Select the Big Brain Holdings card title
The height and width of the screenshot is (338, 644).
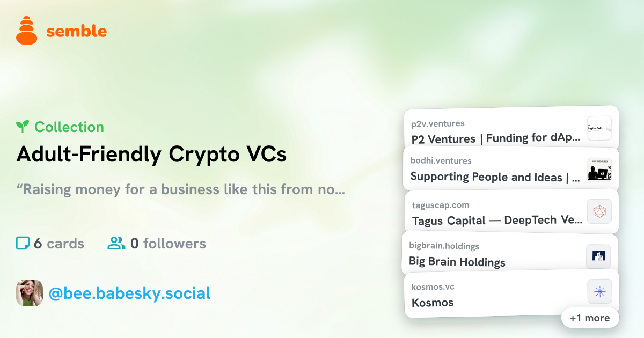[457, 262]
